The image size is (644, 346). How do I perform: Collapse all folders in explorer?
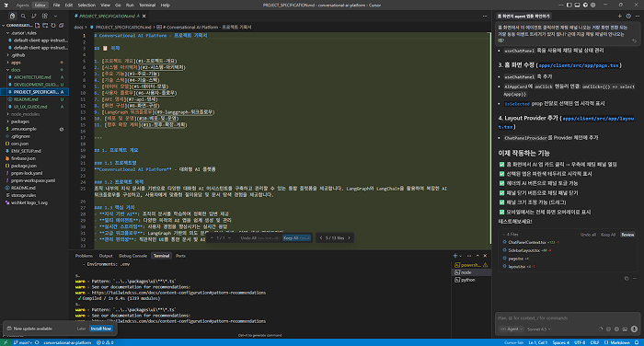coord(62,26)
